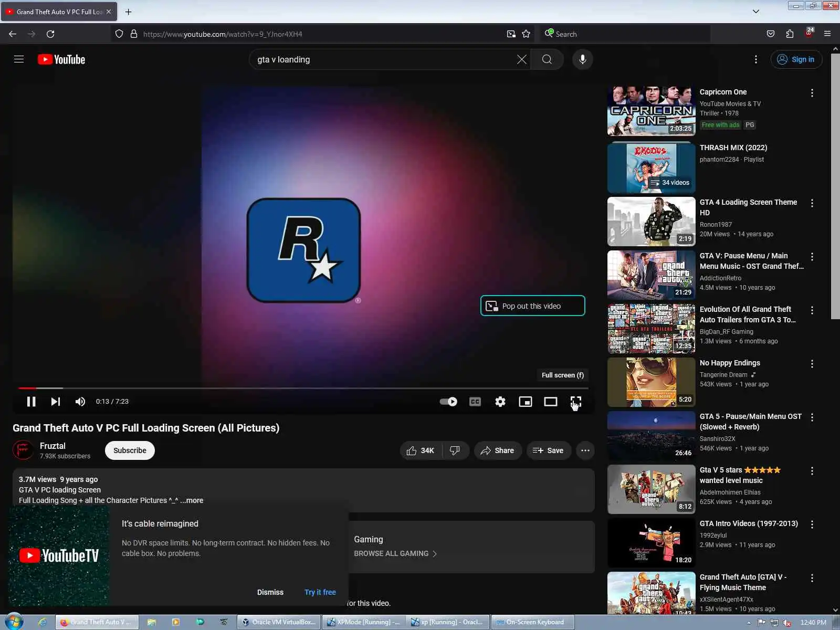This screenshot has height=630, width=840.
Task: Save page to Pocket
Action: 770,34
